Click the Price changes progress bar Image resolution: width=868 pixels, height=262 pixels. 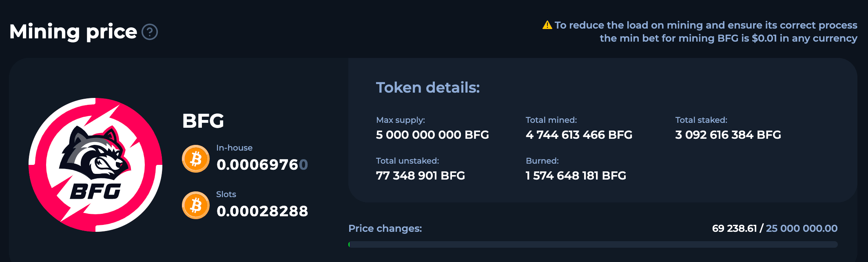pyautogui.click(x=593, y=244)
